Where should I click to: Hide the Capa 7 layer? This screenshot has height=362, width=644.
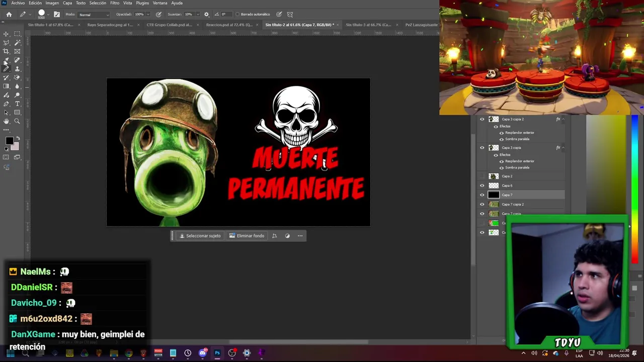pos(482,195)
